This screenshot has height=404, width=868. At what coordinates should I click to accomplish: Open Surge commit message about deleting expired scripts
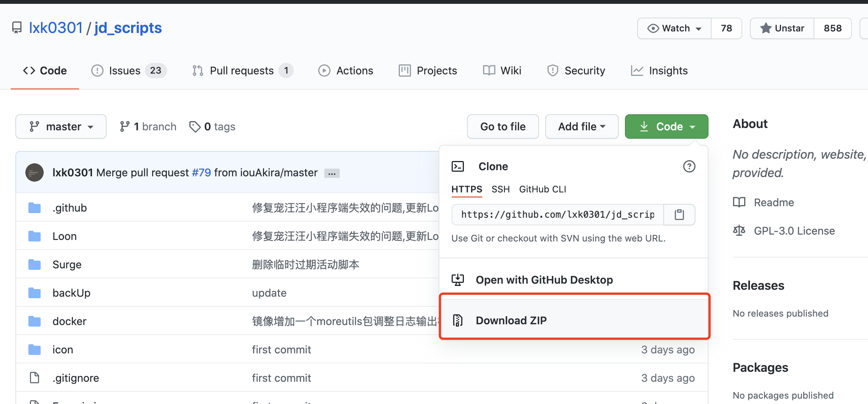(x=306, y=264)
